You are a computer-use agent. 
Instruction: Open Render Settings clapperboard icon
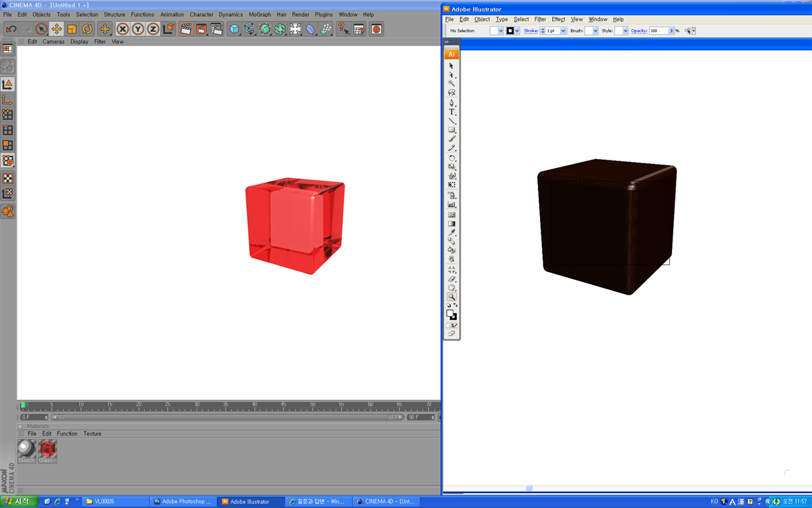pos(217,29)
